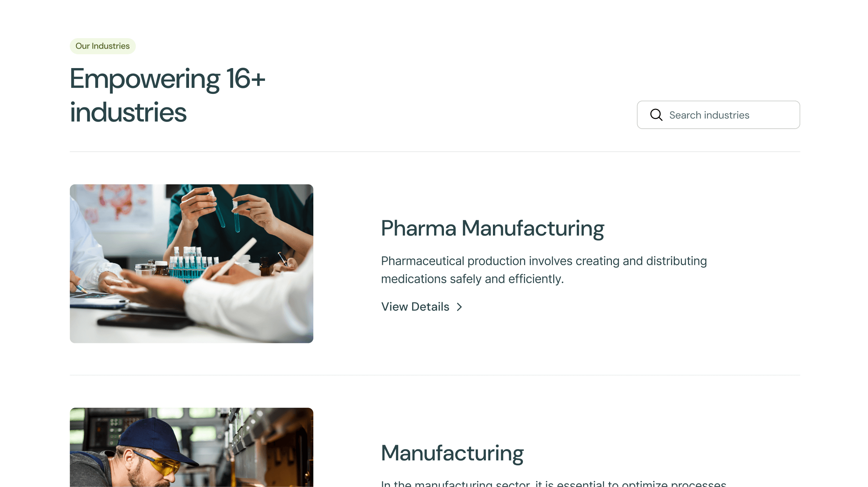Open the Manufacturing worker photo
868x487 pixels.
(x=191, y=447)
